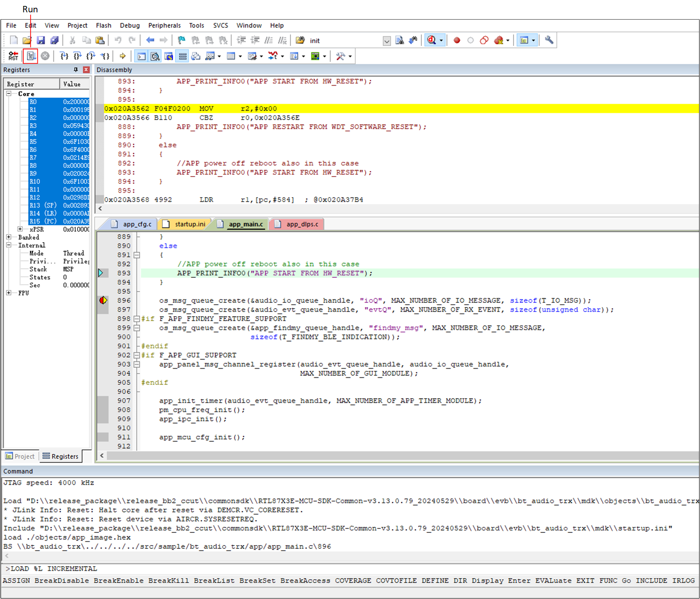Click the Run debug icon
The width and height of the screenshot is (700, 599).
(31, 56)
